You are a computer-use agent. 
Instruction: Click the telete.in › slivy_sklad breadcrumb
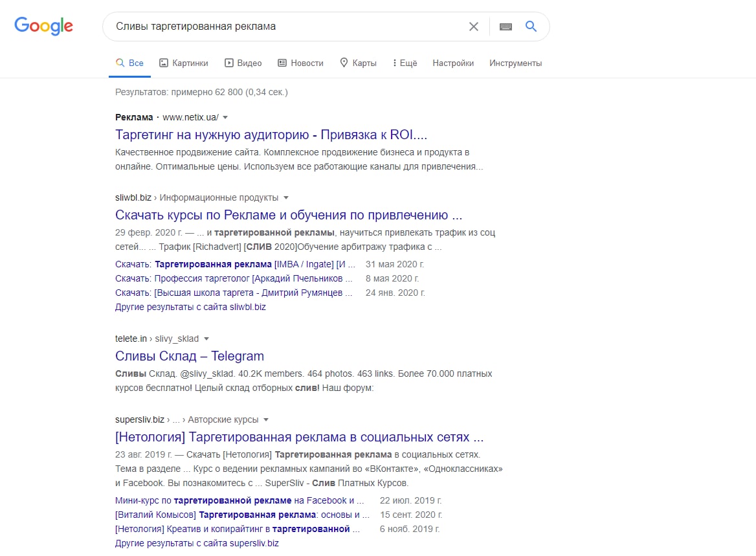pyautogui.click(x=157, y=339)
